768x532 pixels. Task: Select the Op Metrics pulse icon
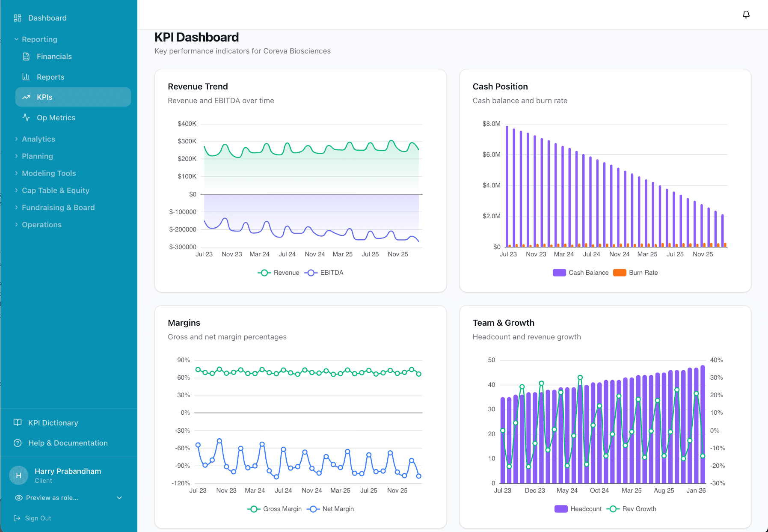[x=26, y=117]
